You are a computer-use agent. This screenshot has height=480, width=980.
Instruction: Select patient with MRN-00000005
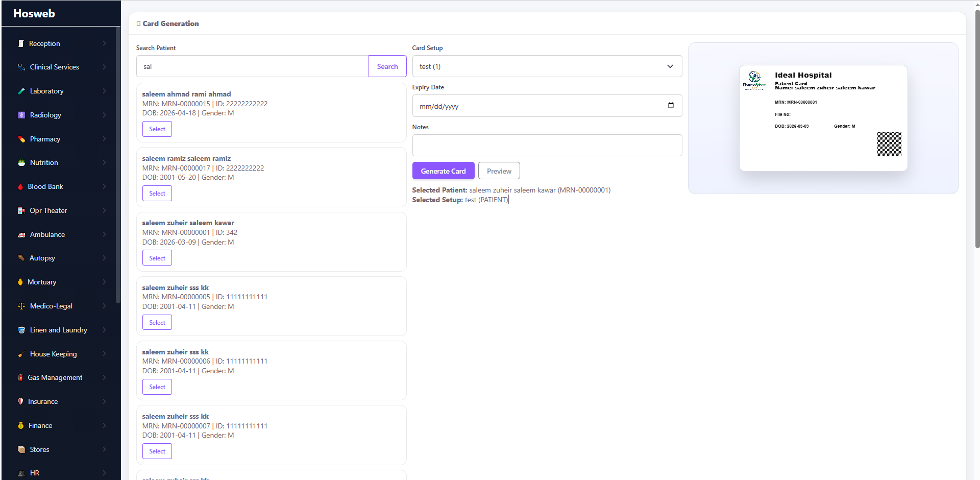coord(157,323)
